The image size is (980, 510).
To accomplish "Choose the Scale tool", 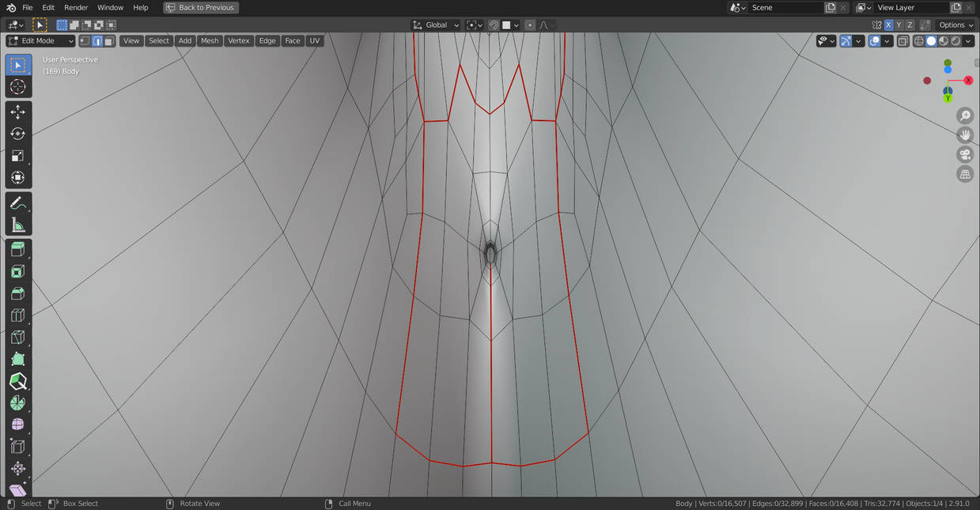I will click(x=18, y=156).
